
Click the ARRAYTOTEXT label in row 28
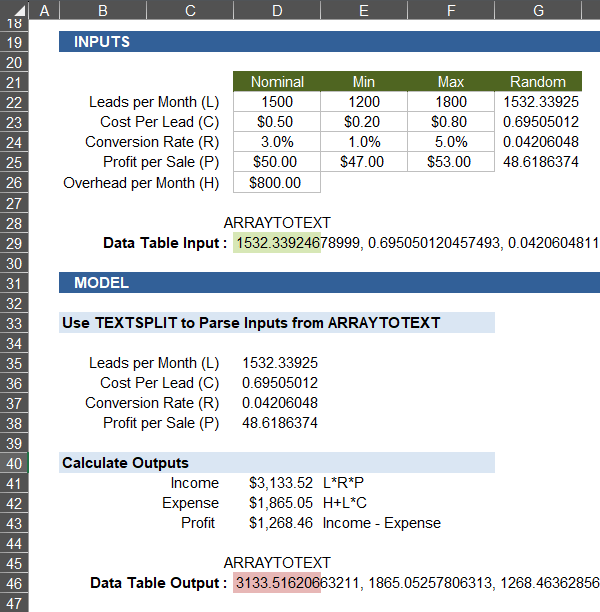click(x=277, y=223)
